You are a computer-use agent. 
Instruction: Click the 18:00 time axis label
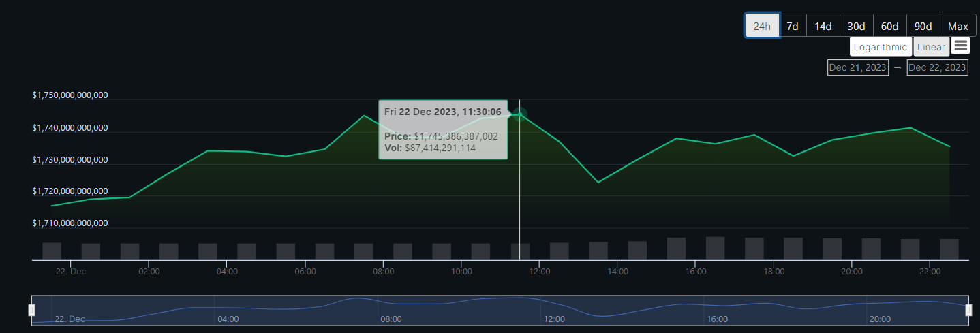click(x=774, y=271)
